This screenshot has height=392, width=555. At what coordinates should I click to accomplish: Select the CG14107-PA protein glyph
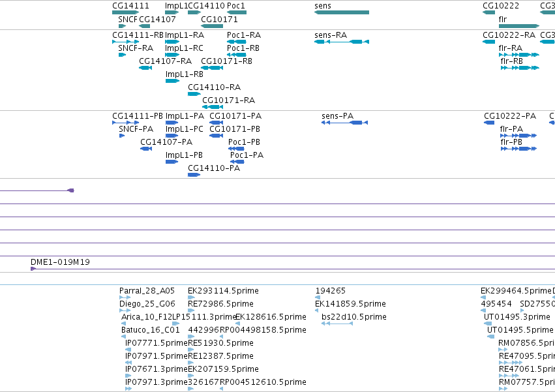(146, 149)
